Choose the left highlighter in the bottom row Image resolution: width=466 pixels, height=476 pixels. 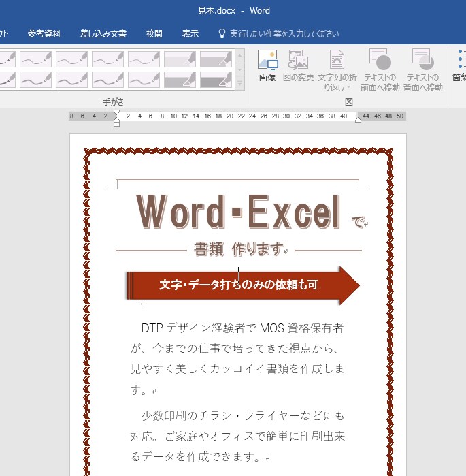pyautogui.click(x=180, y=80)
